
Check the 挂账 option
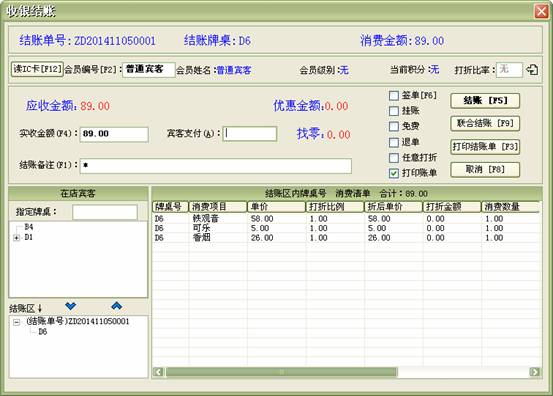[x=394, y=111]
